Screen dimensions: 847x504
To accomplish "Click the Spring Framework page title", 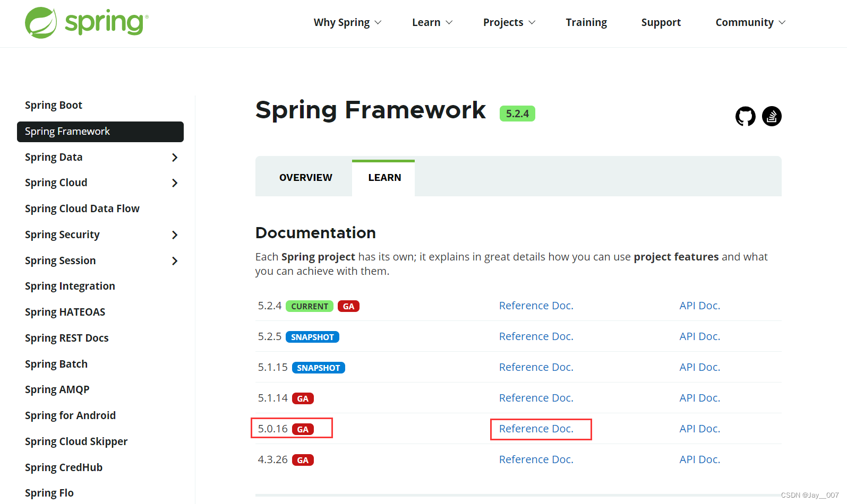I will tap(371, 110).
